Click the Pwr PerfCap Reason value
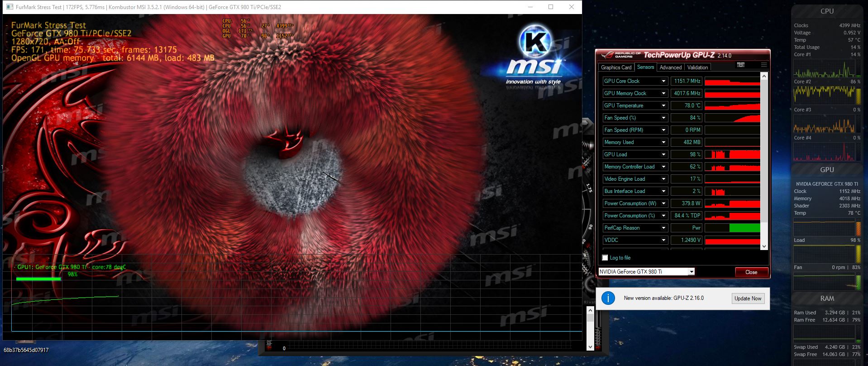The image size is (868, 366). click(x=687, y=228)
